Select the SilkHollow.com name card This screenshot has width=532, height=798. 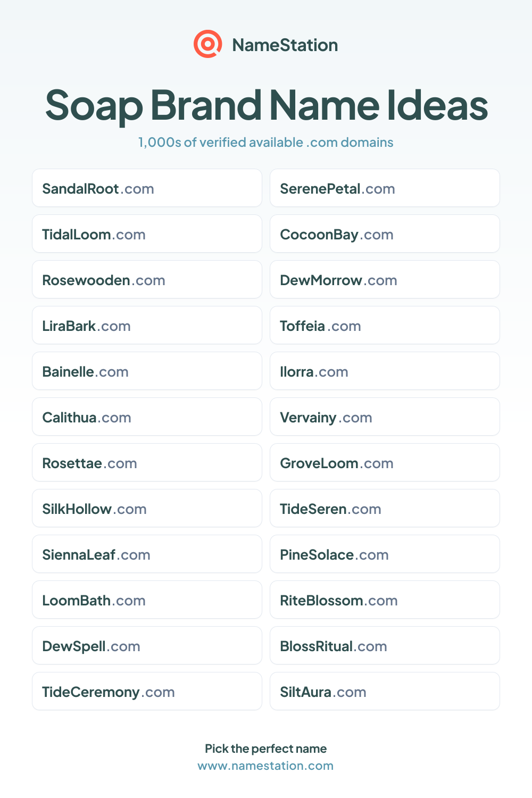click(147, 508)
